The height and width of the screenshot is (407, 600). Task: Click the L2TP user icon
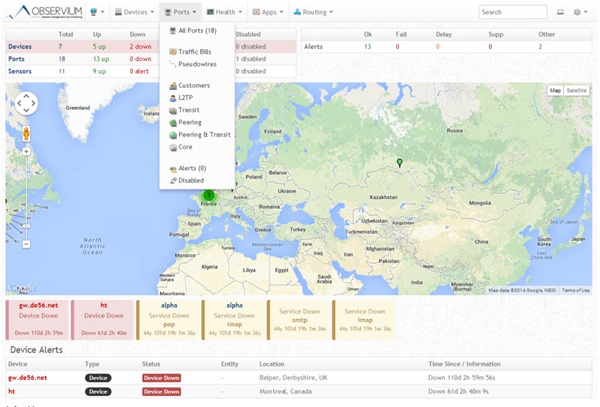[x=173, y=98]
